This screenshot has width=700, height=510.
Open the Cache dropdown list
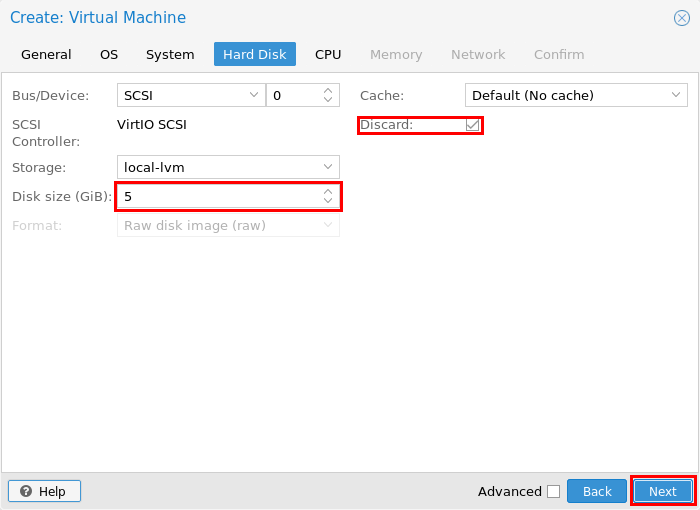point(576,95)
